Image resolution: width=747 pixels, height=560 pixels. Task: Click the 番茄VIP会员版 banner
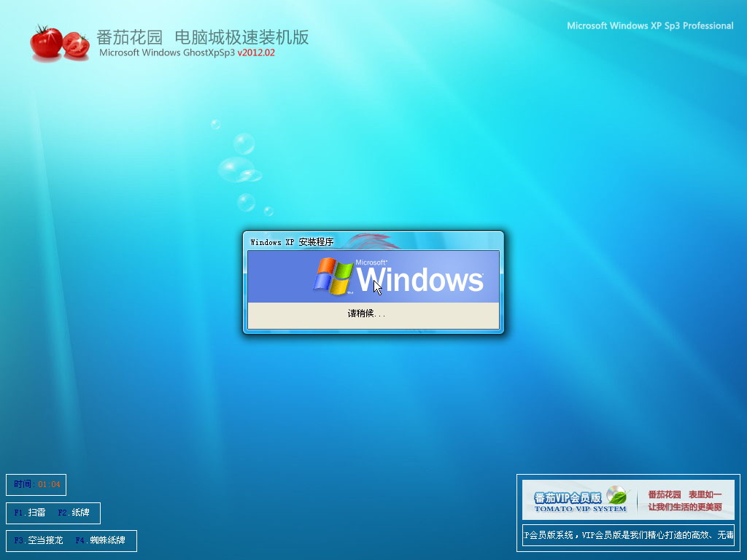pyautogui.click(x=628, y=499)
